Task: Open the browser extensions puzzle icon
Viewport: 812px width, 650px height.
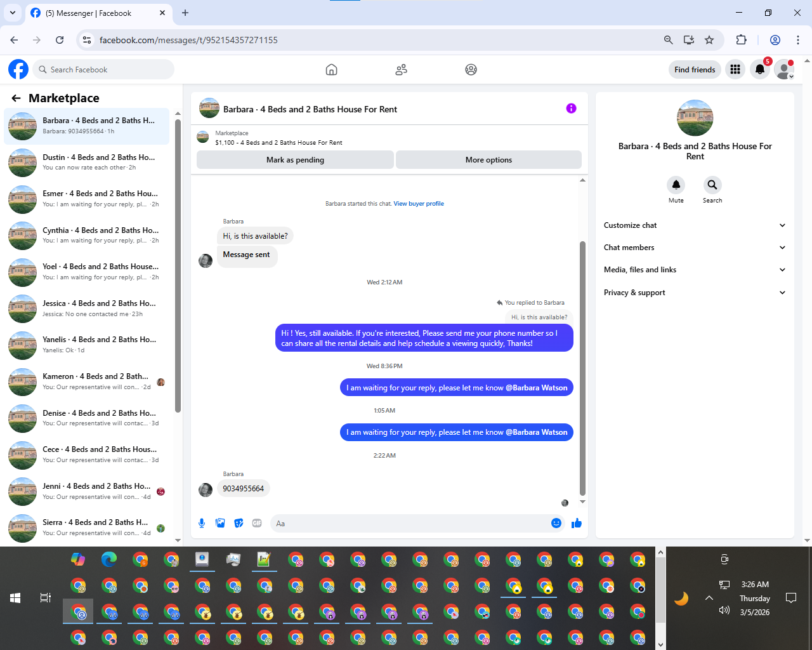Action: (741, 40)
